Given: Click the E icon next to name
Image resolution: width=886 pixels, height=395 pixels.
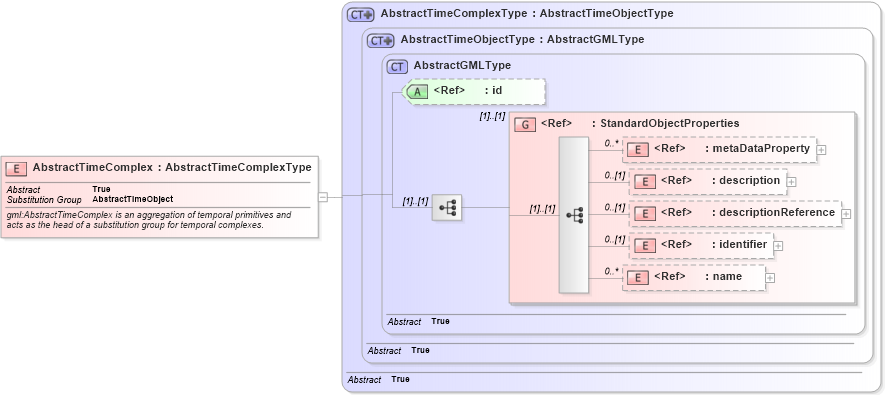Looking at the screenshot, I should pyautogui.click(x=638, y=277).
